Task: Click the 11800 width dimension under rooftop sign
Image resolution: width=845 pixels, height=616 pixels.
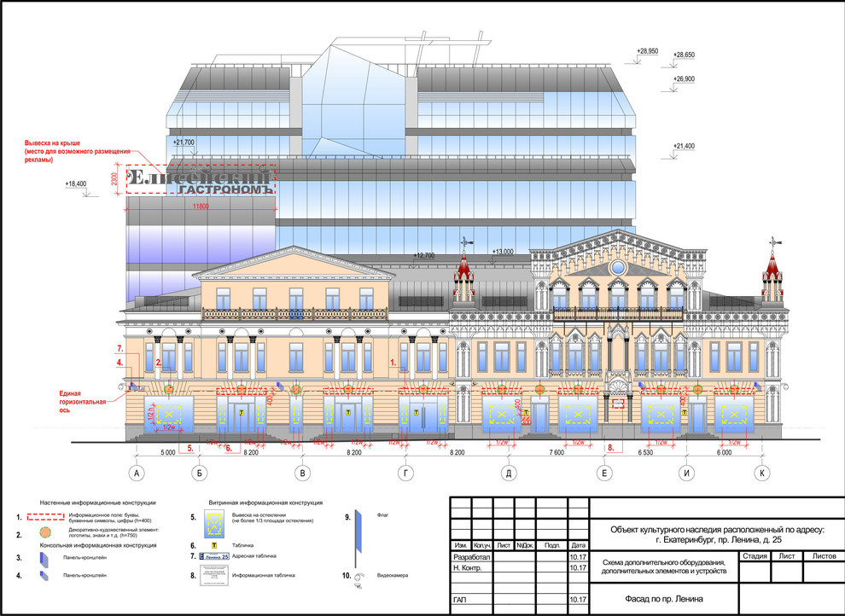Action: (201, 206)
